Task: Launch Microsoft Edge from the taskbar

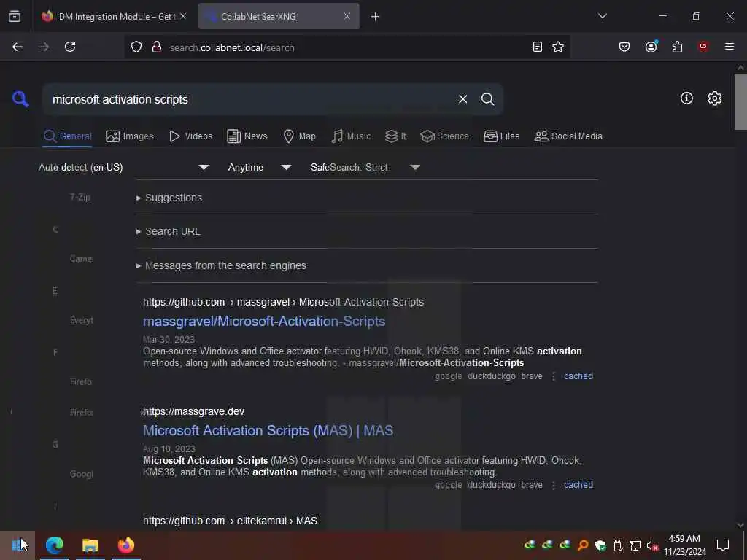Action: (54, 545)
